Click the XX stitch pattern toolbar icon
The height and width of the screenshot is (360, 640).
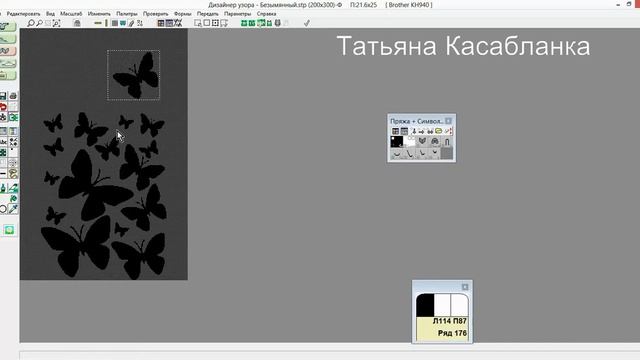(178, 23)
